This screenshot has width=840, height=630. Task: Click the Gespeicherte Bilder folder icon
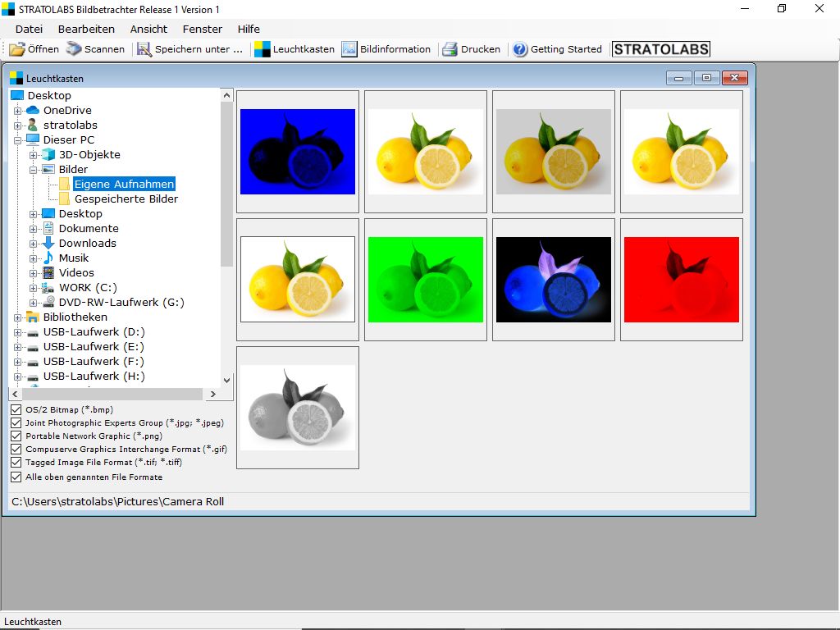click(x=64, y=199)
